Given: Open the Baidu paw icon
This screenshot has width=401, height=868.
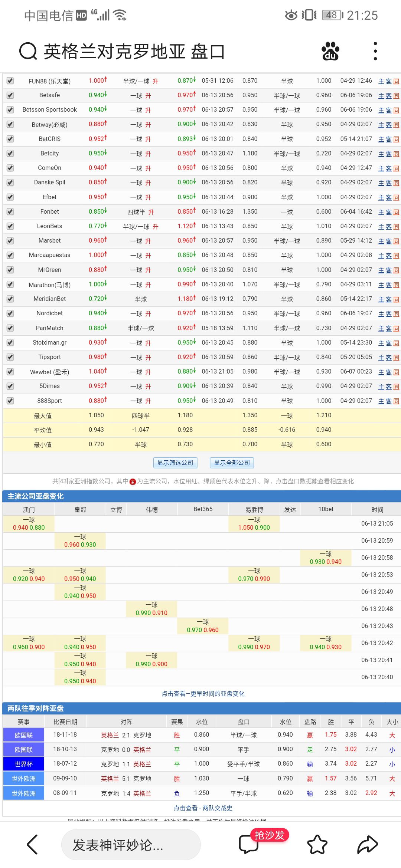Looking at the screenshot, I should click(x=330, y=51).
